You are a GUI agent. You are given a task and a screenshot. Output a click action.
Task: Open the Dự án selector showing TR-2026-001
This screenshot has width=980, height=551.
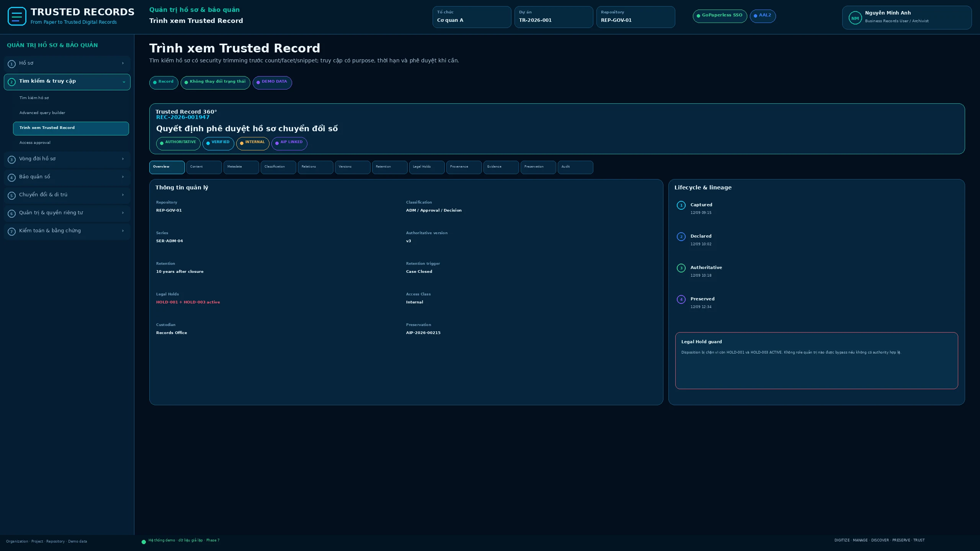coord(554,17)
